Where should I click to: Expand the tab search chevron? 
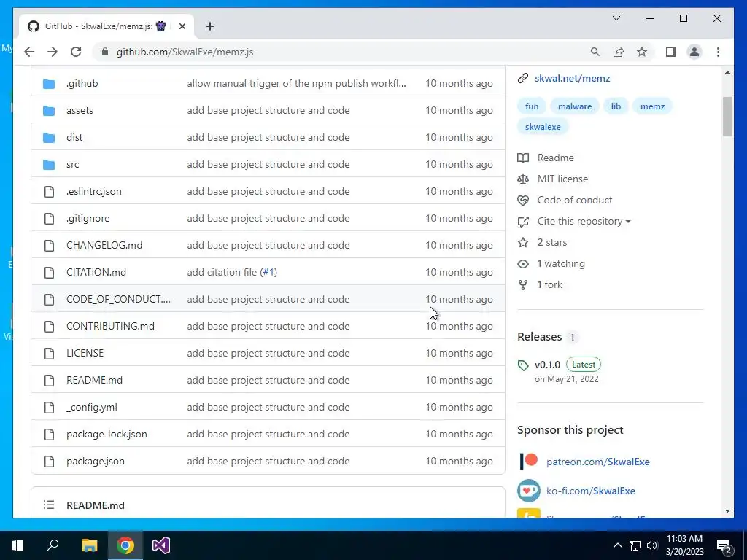pyautogui.click(x=616, y=18)
